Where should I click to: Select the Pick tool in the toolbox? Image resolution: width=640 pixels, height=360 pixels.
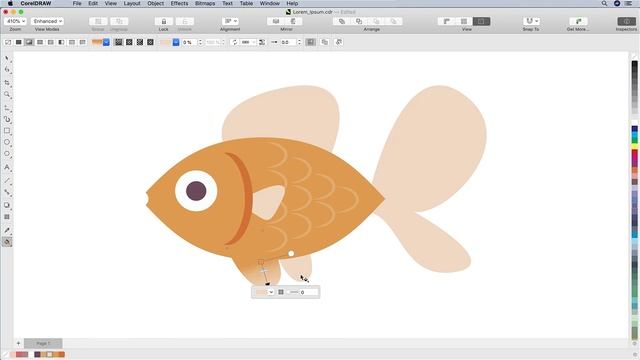point(7,59)
